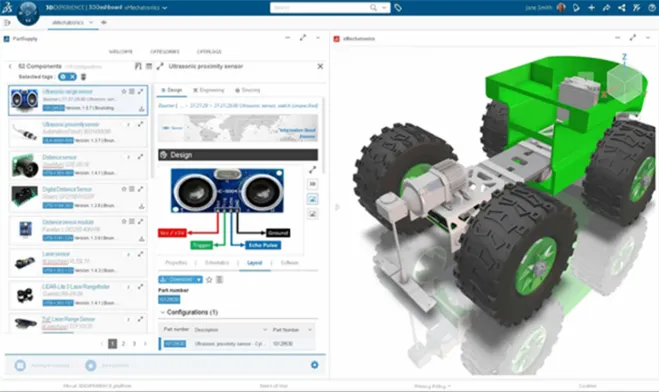Open the CATALOGS tab in PartSupply

pos(209,52)
